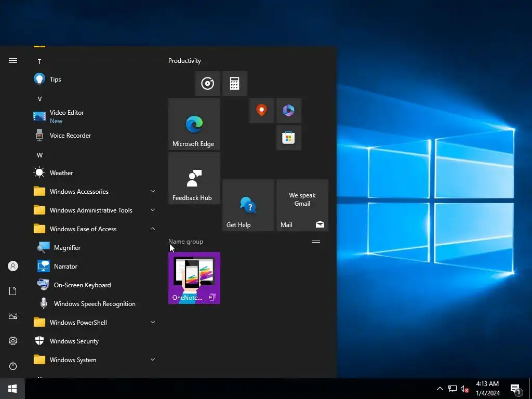Viewport: 532px width, 399px height.
Task: Open the Groove Music tile
Action: coord(208,84)
